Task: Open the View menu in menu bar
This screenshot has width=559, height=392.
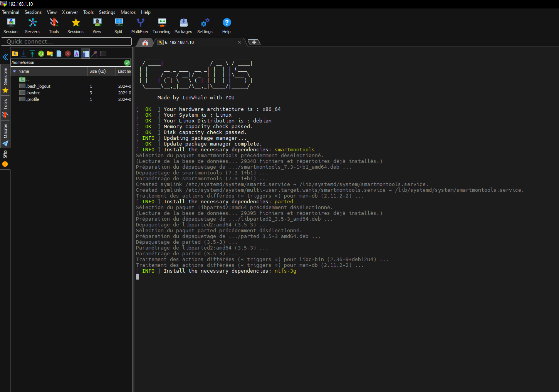Action: (52, 12)
